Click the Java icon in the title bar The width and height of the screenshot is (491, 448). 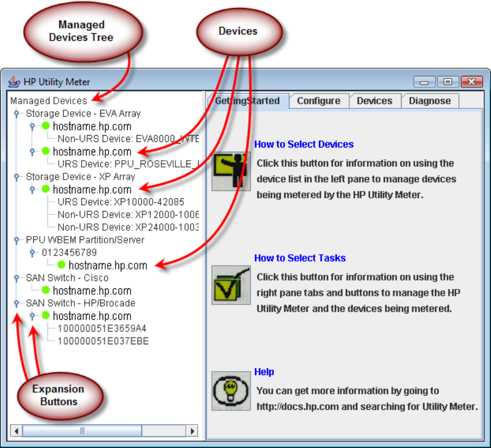[14, 82]
